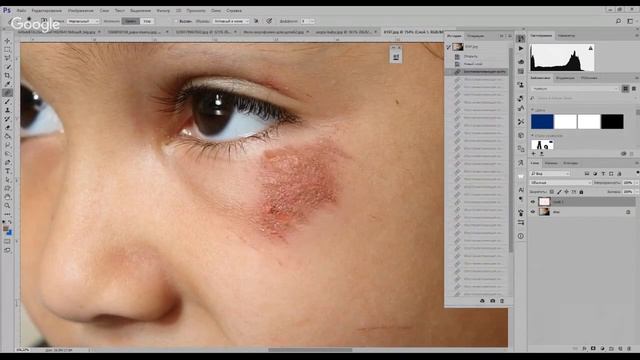Hide the Фон background layer eye icon
This screenshot has height=360, width=640.
click(x=533, y=212)
